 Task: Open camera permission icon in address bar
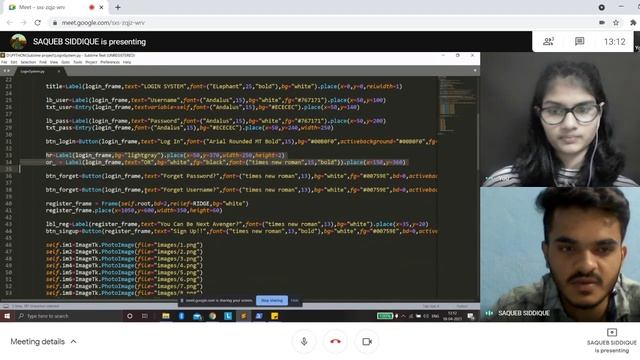pos(602,23)
